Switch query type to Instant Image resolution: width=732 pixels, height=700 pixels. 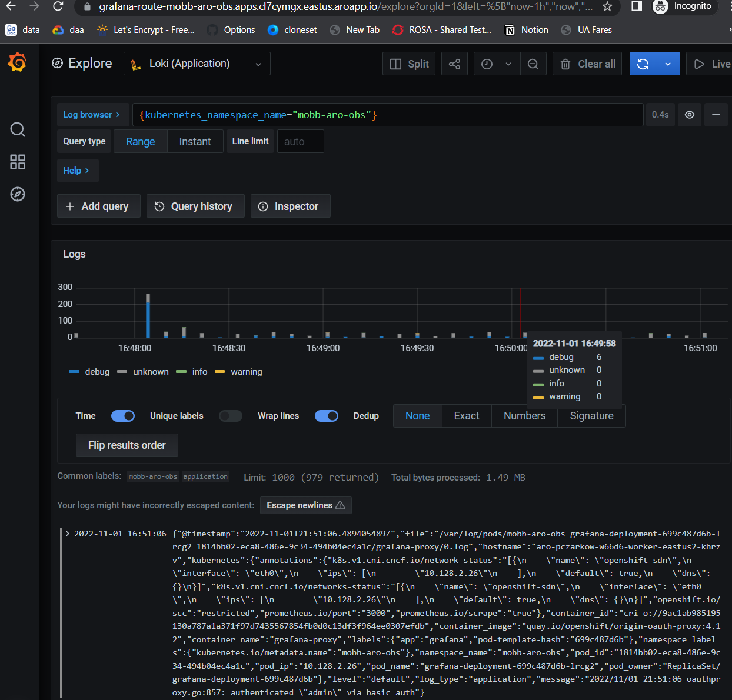[x=195, y=141]
